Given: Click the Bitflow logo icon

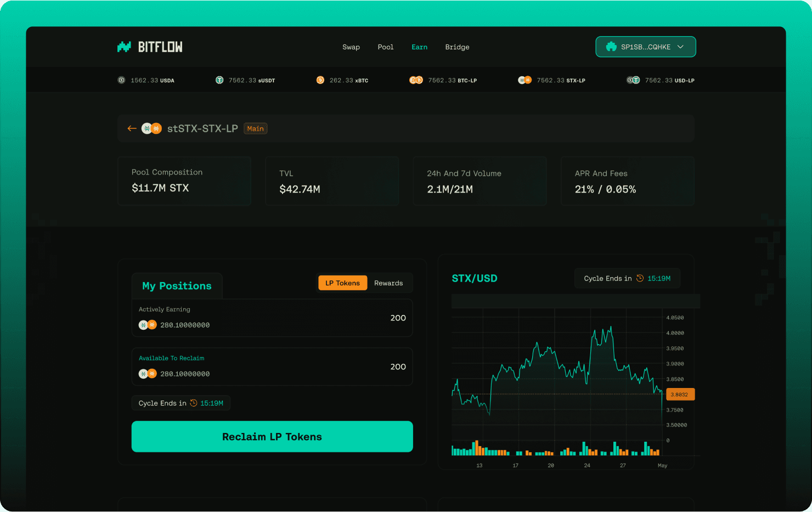Looking at the screenshot, I should [123, 47].
